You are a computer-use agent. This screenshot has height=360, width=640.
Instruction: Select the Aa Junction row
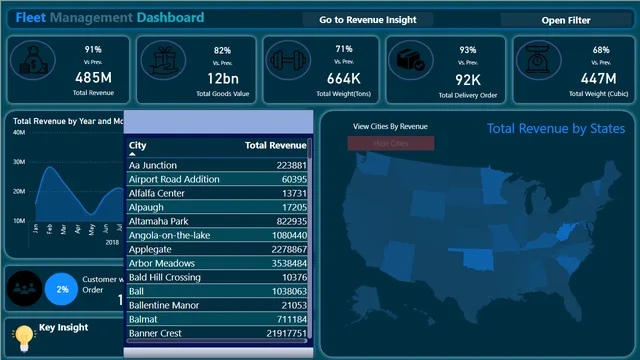(x=218, y=165)
